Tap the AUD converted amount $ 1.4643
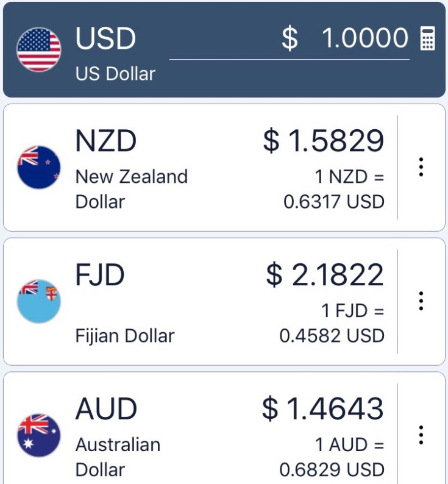This screenshot has width=448, height=484. tap(323, 408)
